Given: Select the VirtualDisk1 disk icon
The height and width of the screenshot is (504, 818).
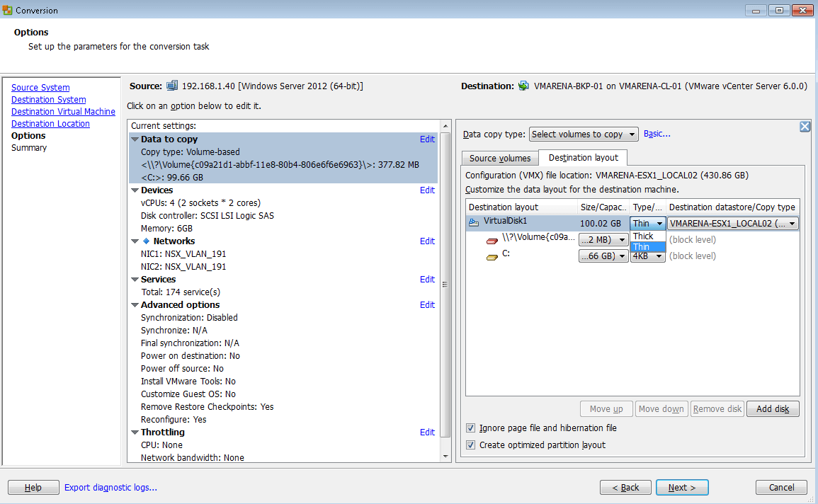Looking at the screenshot, I should (x=474, y=222).
